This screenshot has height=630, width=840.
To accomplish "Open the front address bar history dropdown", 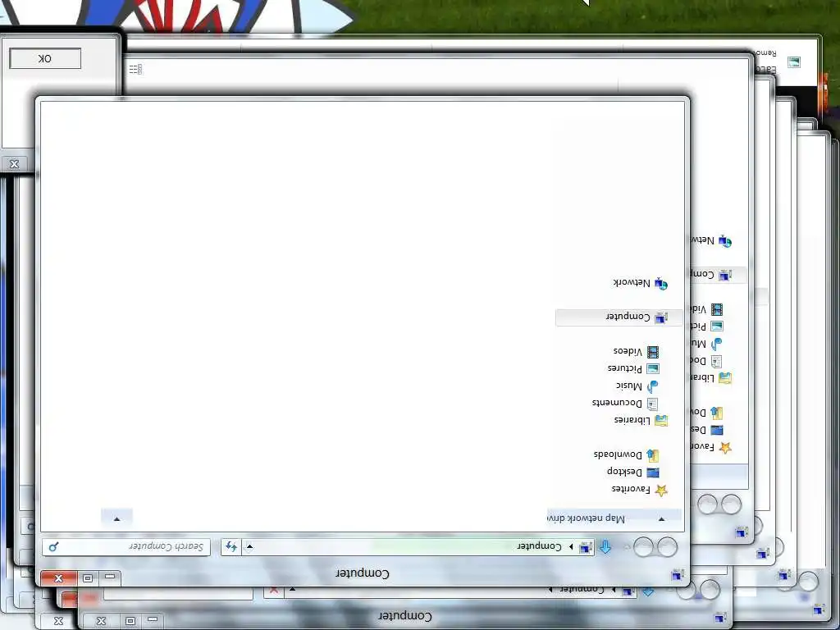I will click(x=249, y=546).
